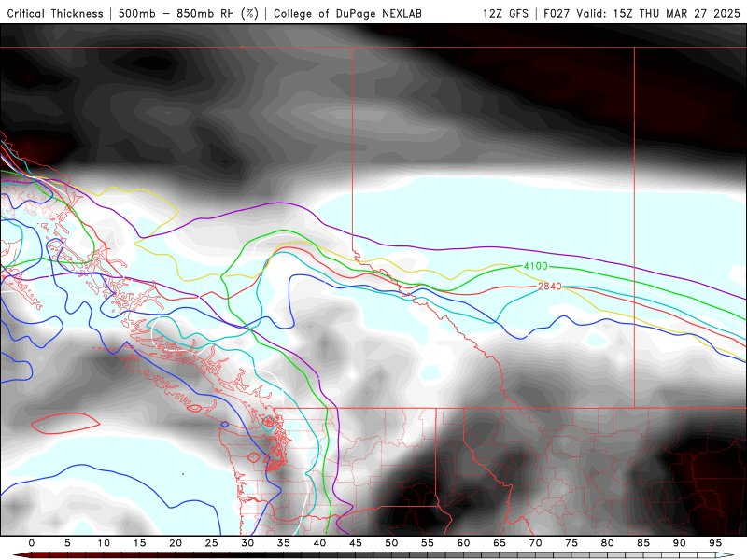Click the colorbar value "25"

[x=212, y=543]
